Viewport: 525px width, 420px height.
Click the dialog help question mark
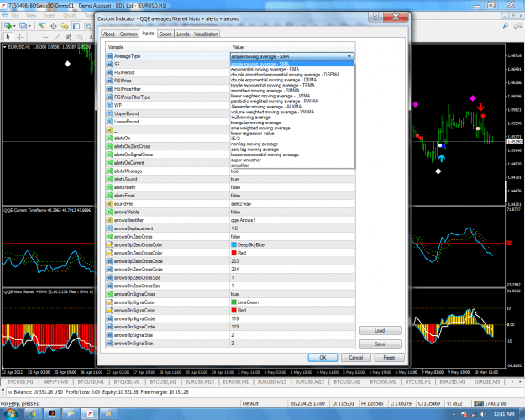pos(375,17)
